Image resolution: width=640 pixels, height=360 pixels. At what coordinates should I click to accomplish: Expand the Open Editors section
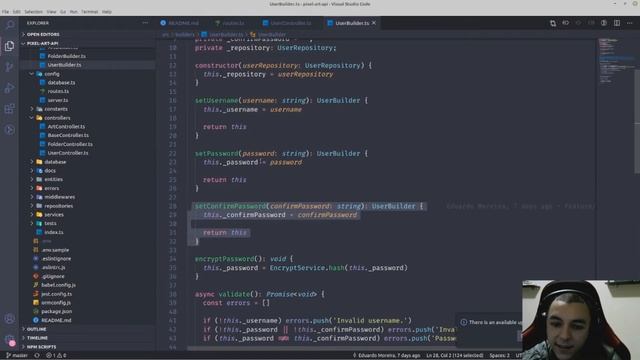tap(43, 34)
